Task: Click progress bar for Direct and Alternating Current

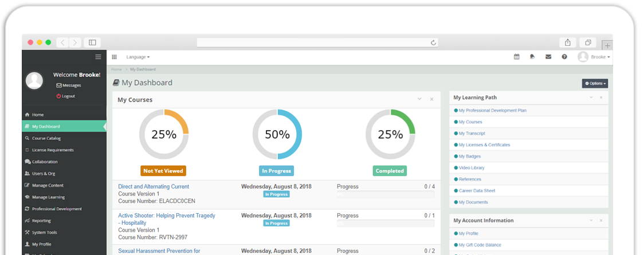Action: coord(386,195)
